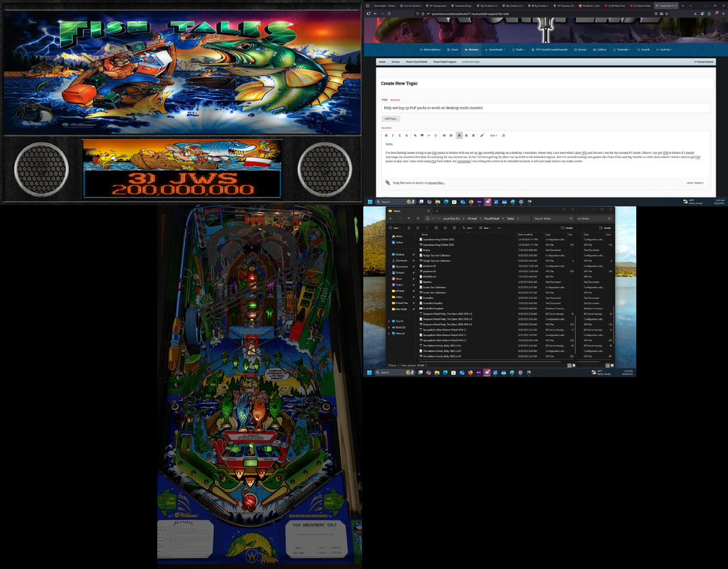Open the Events page in the site navigation
The image size is (728, 569).
point(580,50)
